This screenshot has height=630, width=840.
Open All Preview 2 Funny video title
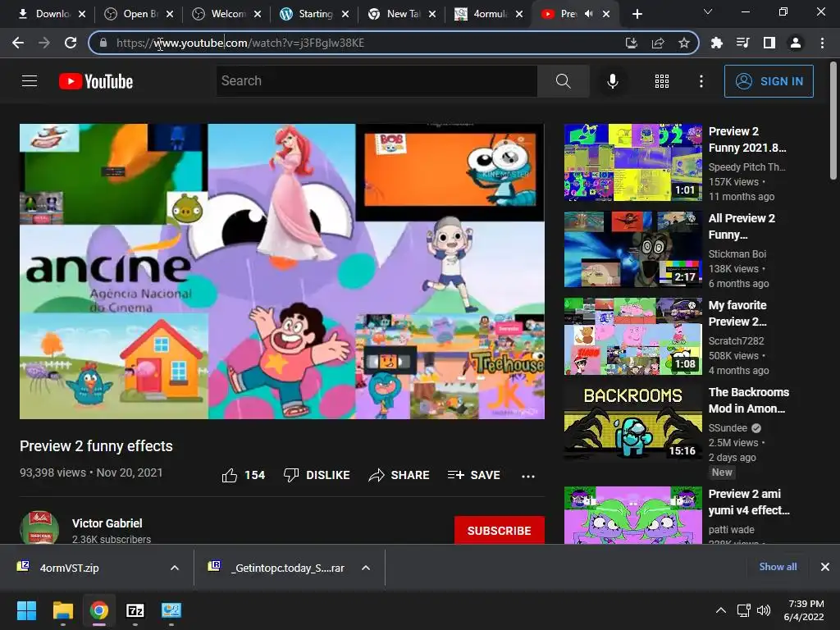742,226
